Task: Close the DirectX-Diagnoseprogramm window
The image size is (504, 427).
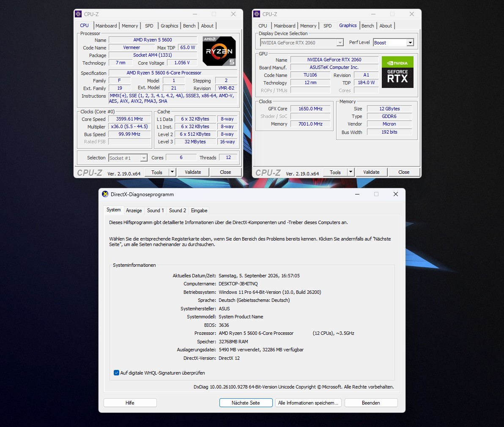Action: (396, 194)
